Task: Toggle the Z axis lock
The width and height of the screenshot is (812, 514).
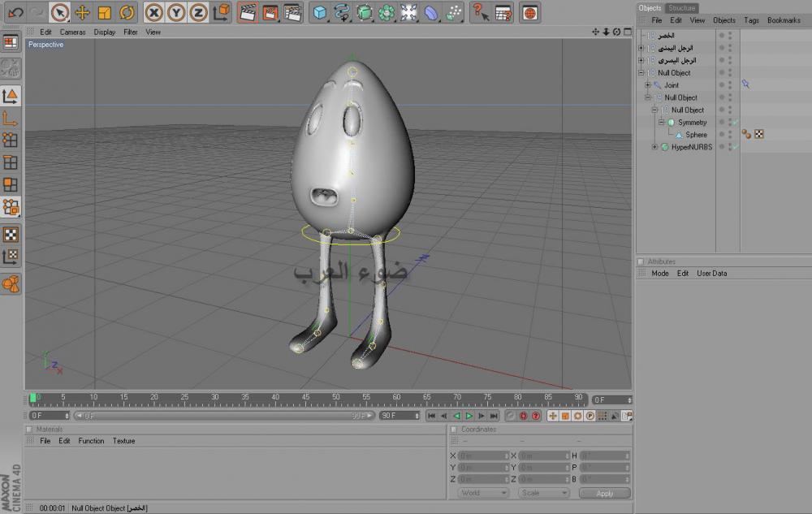Action: tap(198, 13)
